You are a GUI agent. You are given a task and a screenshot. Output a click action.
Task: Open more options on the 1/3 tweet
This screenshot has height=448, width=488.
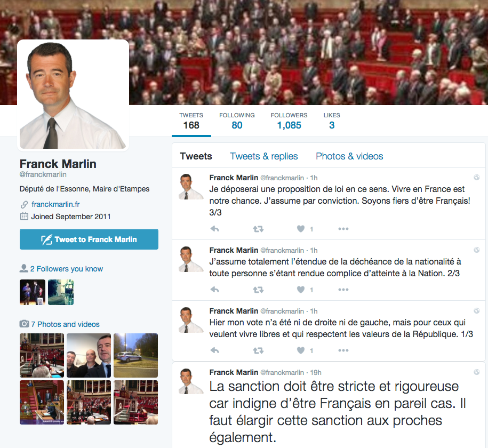[343, 350]
